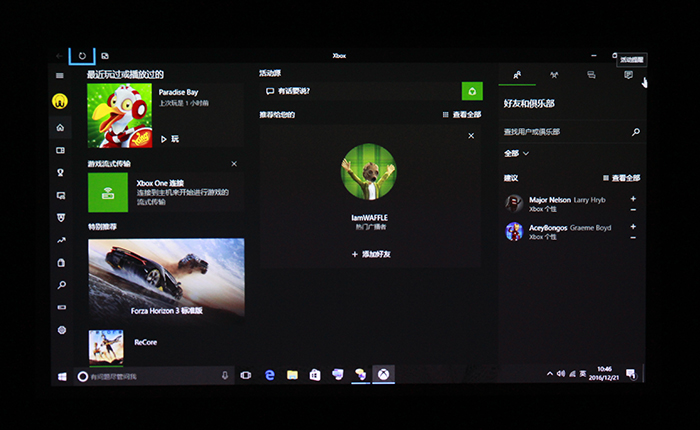Click the refresh button in the title bar

82,55
